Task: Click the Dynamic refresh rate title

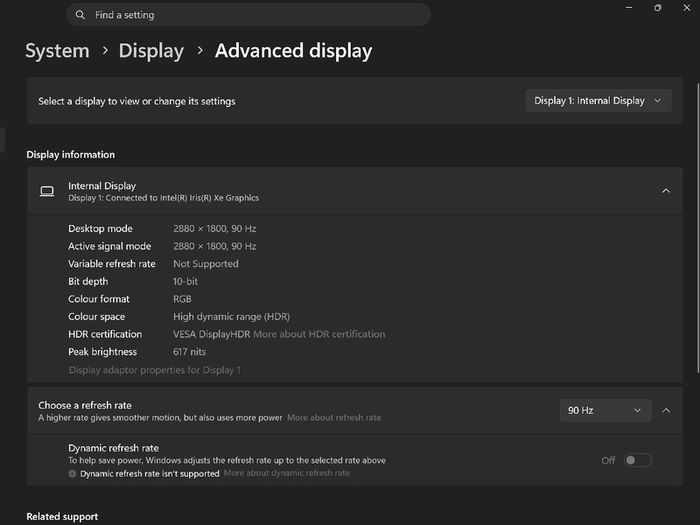Action: [113, 448]
